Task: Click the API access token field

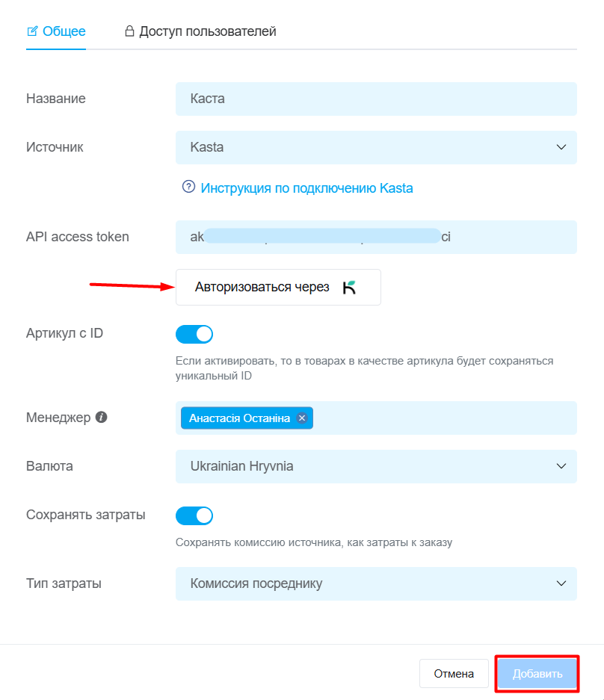Action: (376, 237)
